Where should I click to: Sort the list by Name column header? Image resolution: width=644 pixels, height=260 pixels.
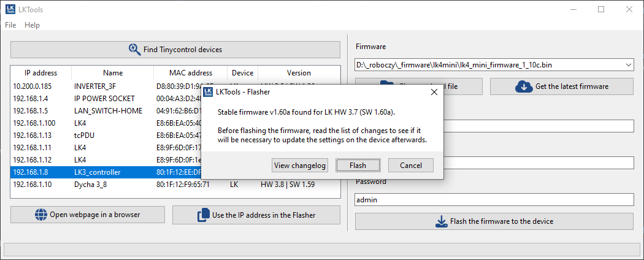pyautogui.click(x=113, y=73)
